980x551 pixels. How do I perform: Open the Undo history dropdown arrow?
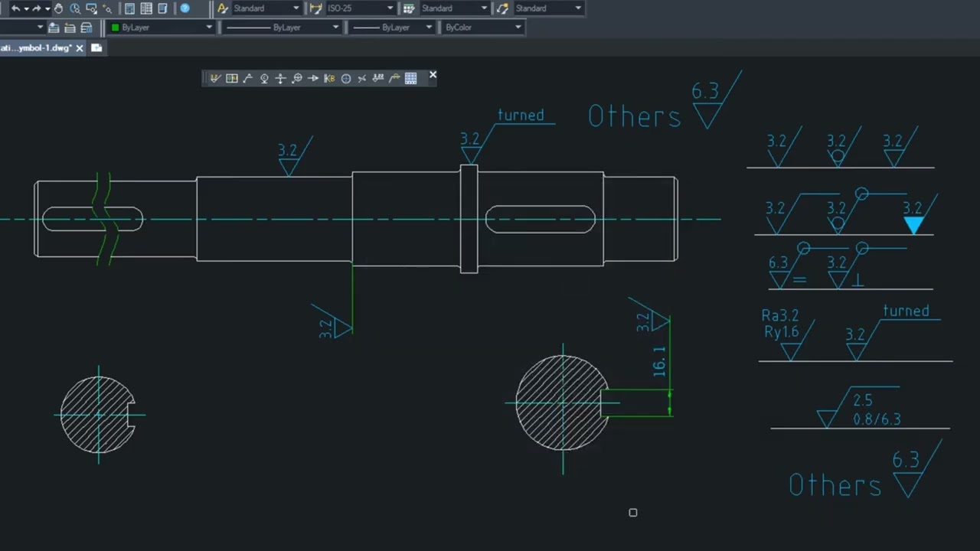point(26,8)
